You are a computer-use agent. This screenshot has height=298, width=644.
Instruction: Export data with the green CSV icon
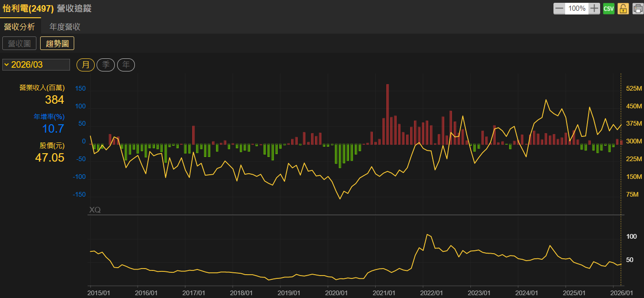click(x=609, y=8)
